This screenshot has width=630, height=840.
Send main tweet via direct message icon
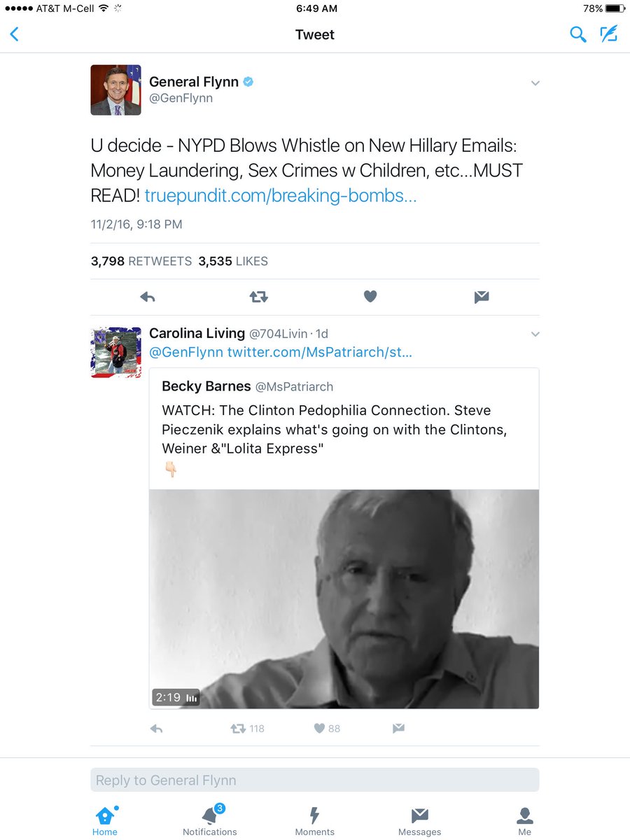(482, 297)
